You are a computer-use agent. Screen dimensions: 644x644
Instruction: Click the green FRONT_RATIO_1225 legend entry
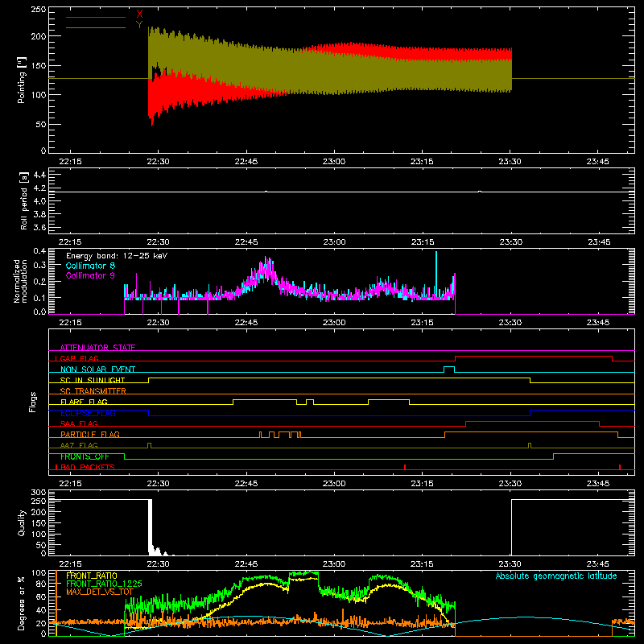tap(104, 584)
